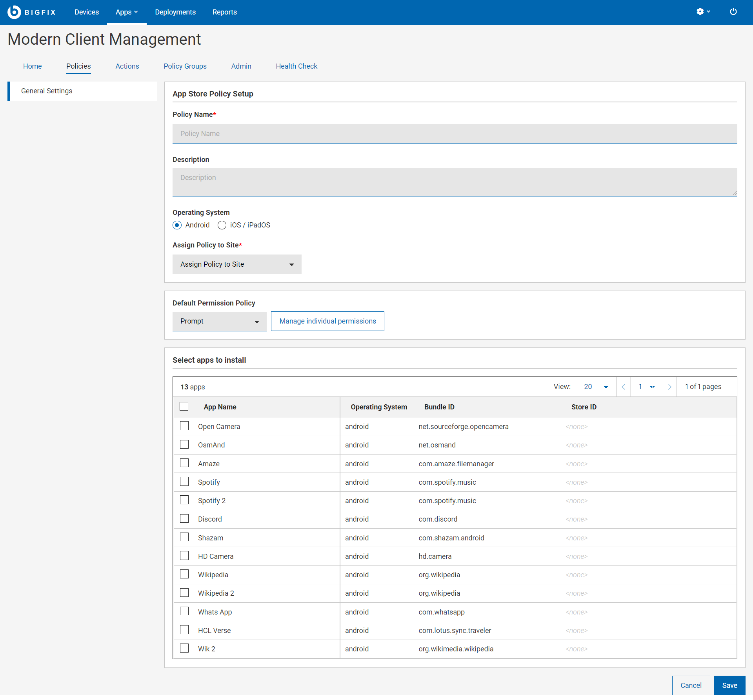753x700 pixels.
Task: Open the Deployments menu item
Action: click(175, 12)
